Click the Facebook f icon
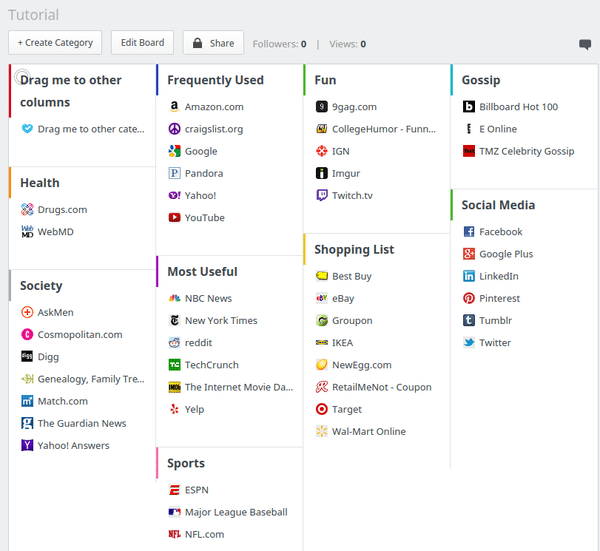This screenshot has width=600, height=551. click(469, 231)
